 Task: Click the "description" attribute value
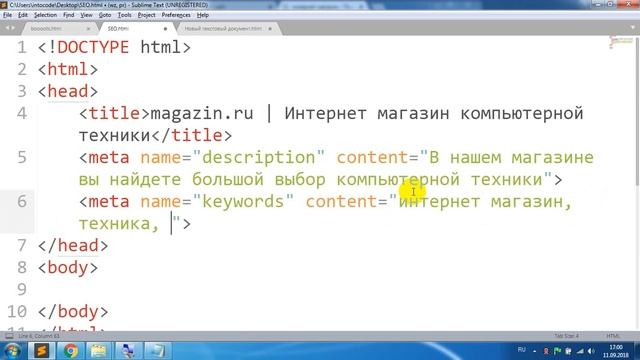tap(259, 158)
